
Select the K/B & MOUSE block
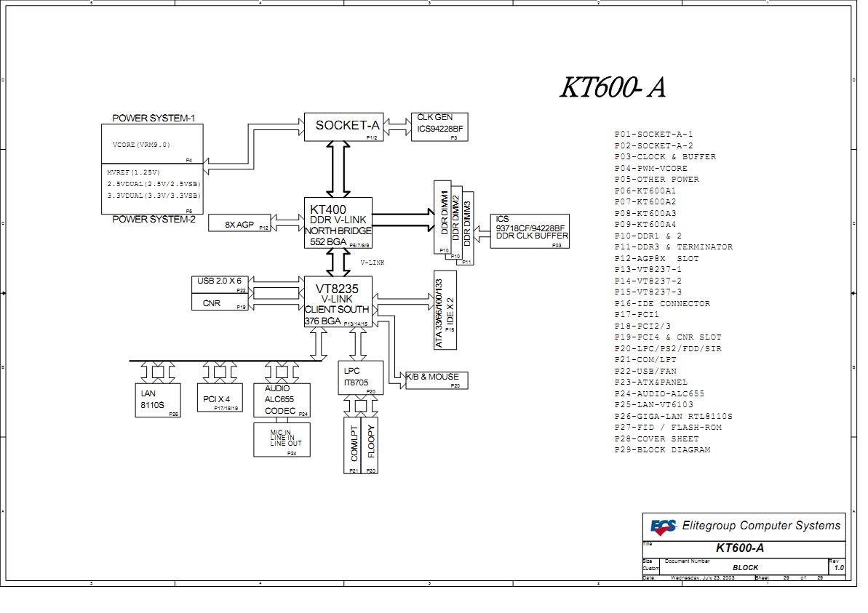[x=437, y=380]
